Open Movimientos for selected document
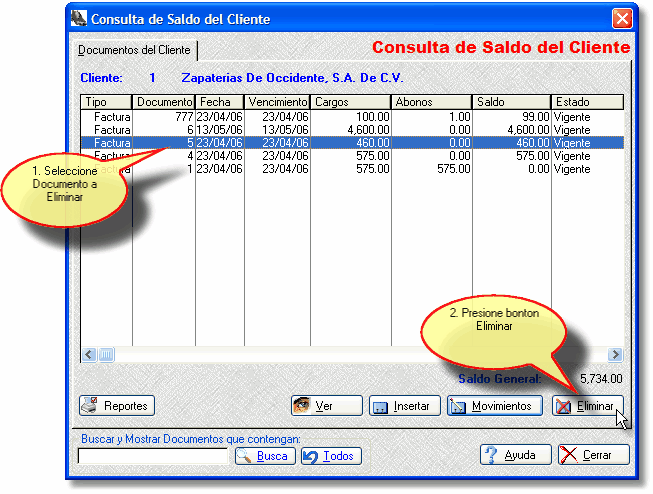653x494 pixels. click(495, 406)
